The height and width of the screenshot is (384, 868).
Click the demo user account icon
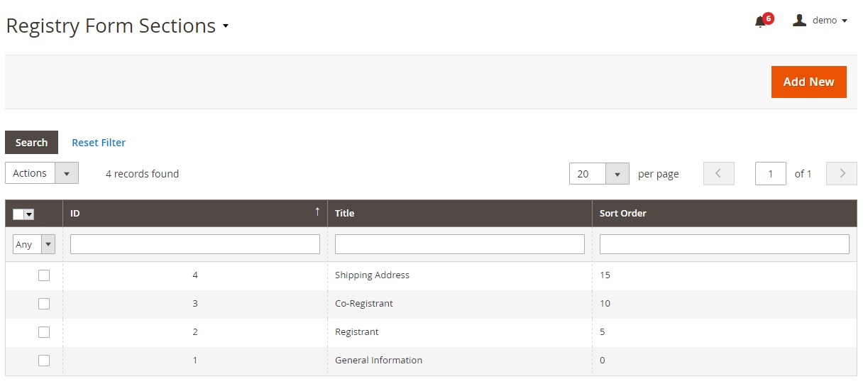click(x=799, y=21)
